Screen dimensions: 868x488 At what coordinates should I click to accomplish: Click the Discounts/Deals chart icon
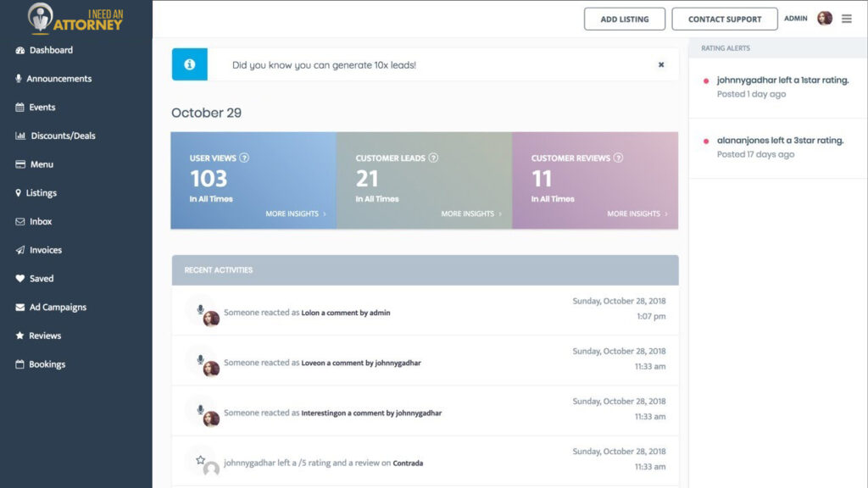click(x=20, y=136)
